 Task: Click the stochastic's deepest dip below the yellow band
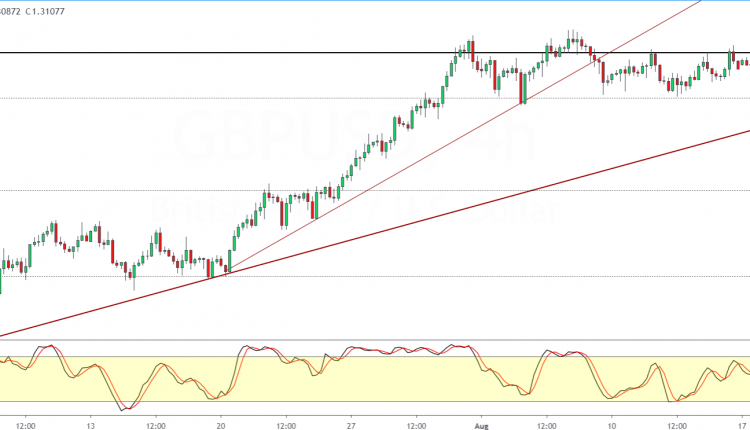coord(124,408)
